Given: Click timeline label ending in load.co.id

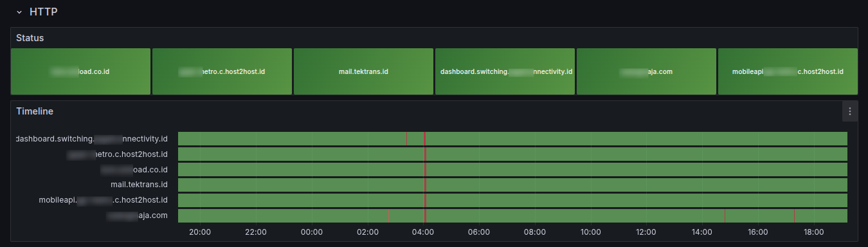Looking at the screenshot, I should click(x=134, y=169).
